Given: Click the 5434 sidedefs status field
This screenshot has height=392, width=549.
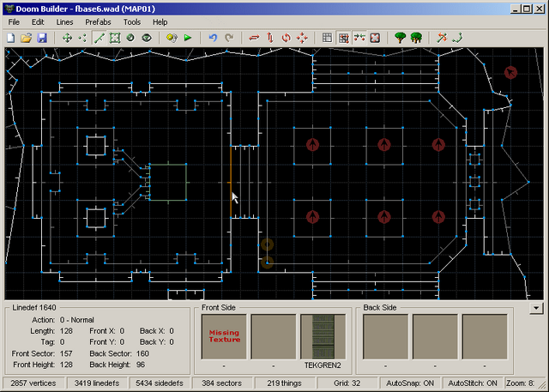Looking at the screenshot, I should pyautogui.click(x=160, y=383).
